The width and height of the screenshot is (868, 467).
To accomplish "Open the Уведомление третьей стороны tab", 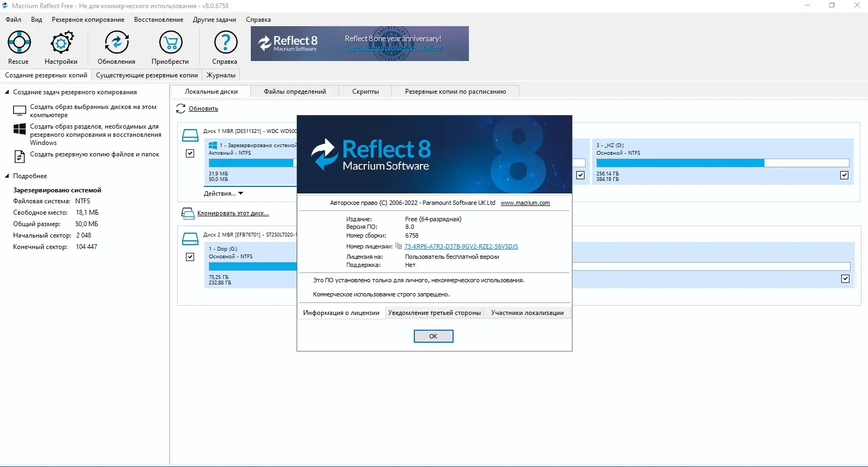I will pyautogui.click(x=435, y=313).
